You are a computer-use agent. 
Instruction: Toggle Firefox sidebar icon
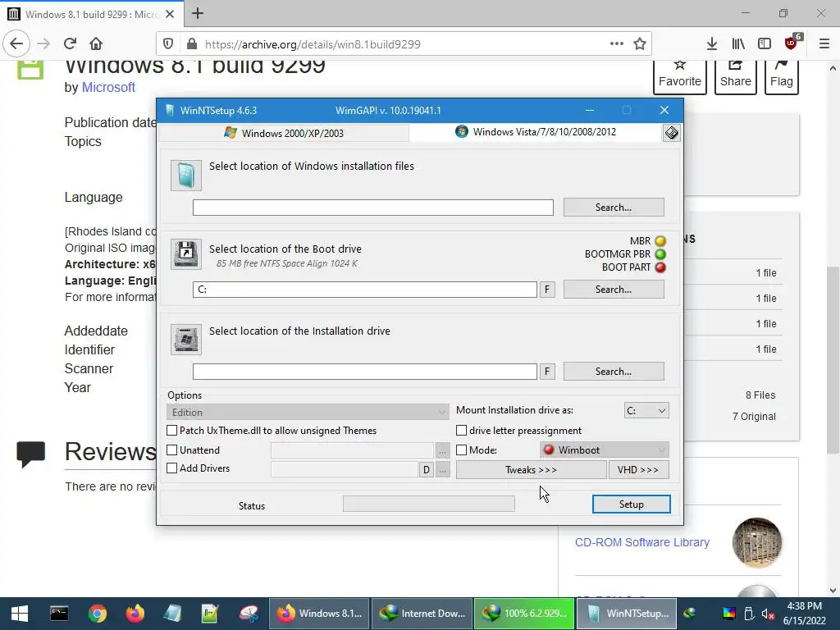click(x=765, y=44)
